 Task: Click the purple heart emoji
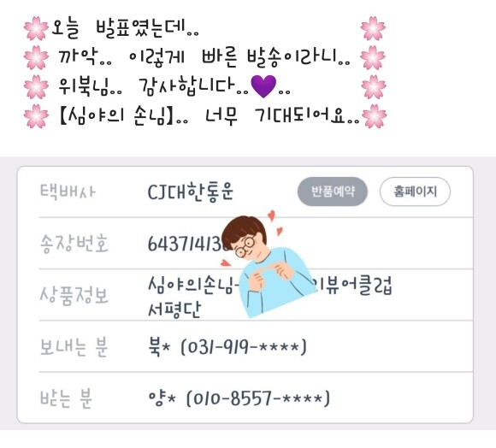click(263, 86)
